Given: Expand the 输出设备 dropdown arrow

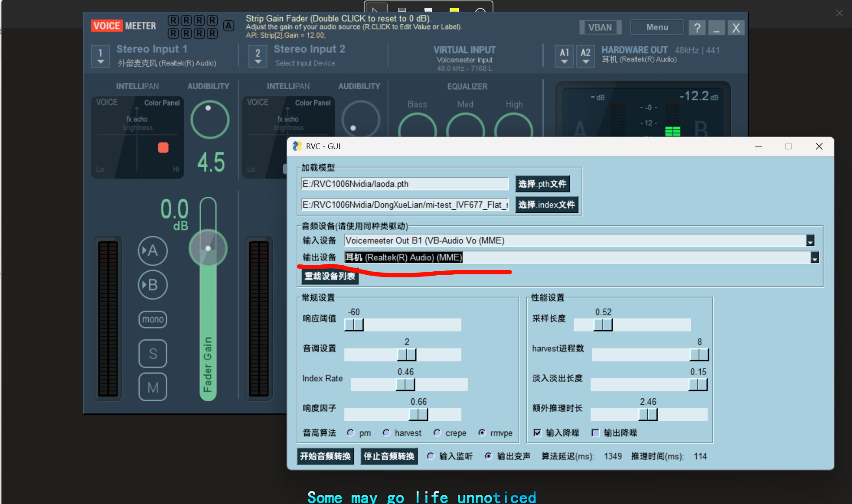Looking at the screenshot, I should 815,257.
